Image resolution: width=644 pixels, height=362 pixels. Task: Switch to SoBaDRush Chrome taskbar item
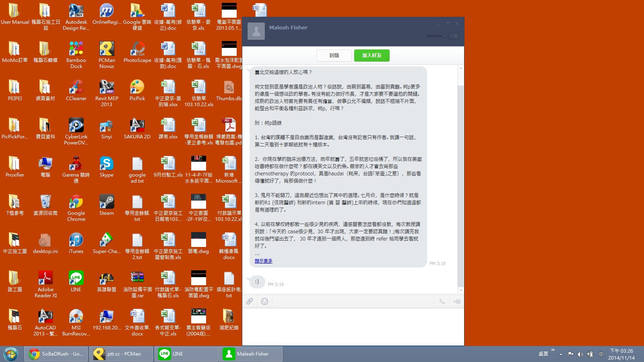click(56, 354)
